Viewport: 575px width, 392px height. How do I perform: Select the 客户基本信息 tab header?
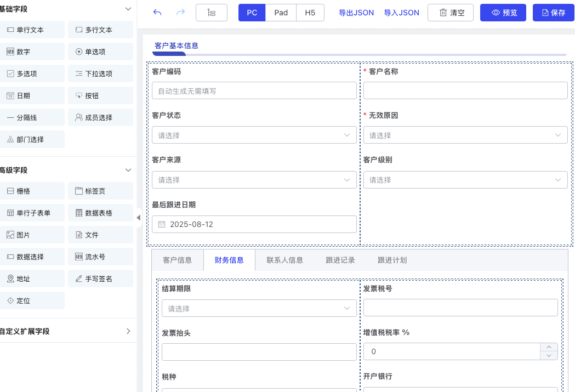(177, 46)
